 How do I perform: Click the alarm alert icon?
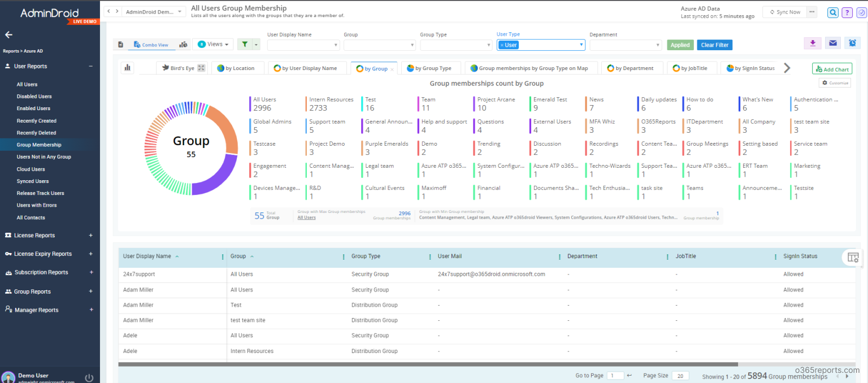click(852, 43)
